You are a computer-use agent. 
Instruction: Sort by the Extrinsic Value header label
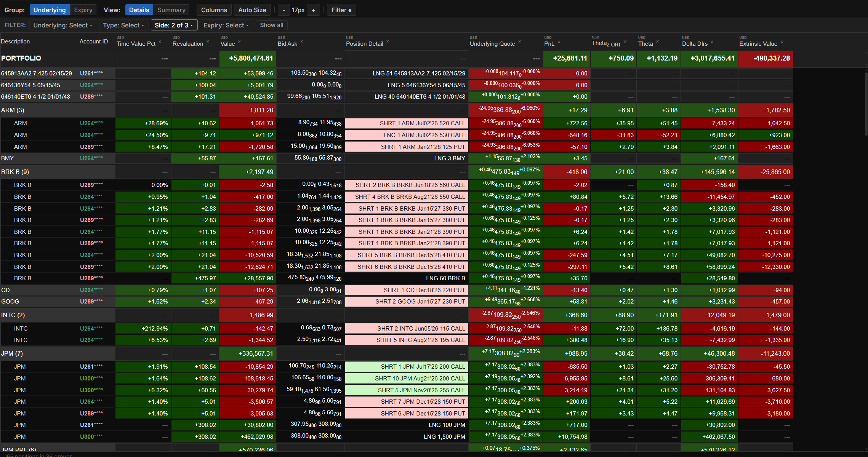pyautogui.click(x=758, y=44)
